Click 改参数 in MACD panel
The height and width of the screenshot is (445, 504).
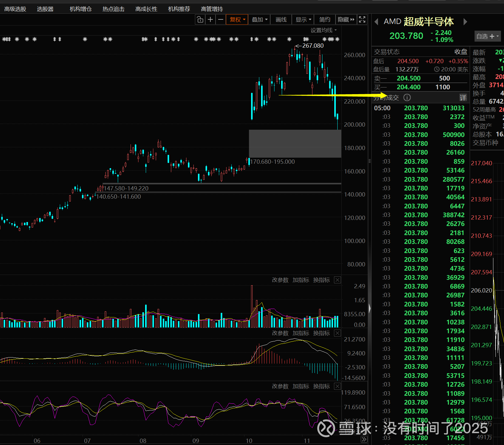coord(280,333)
